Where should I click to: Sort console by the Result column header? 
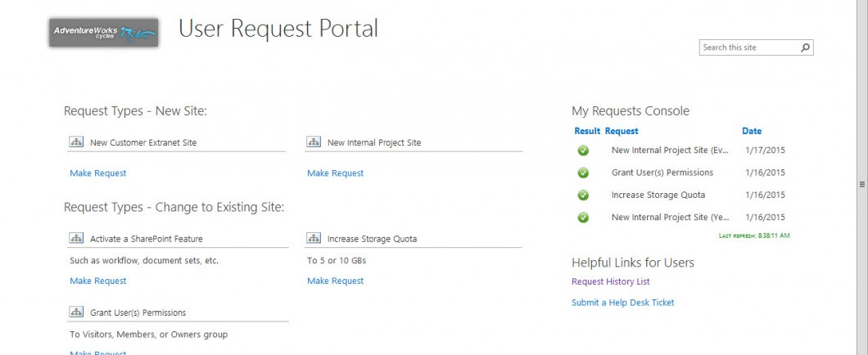(587, 131)
